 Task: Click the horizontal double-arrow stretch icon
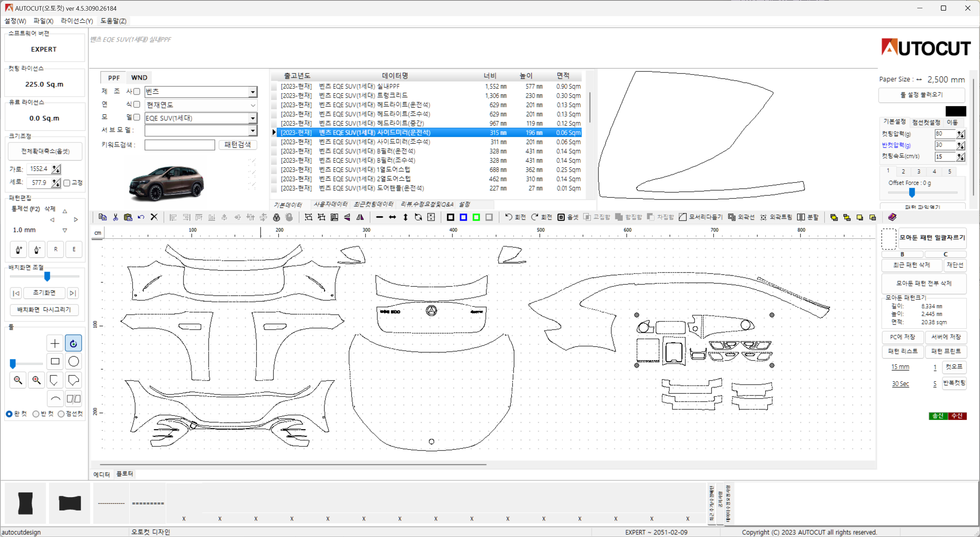click(x=392, y=217)
